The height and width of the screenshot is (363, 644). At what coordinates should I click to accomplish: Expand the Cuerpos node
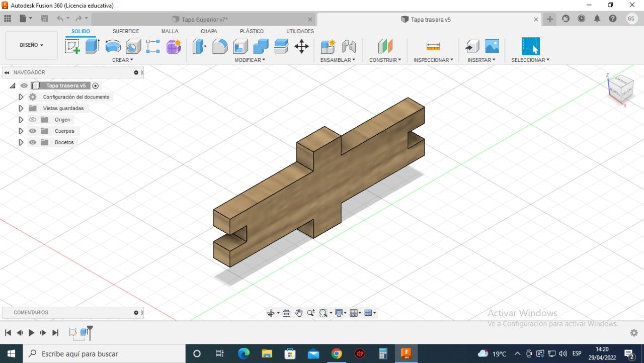21,131
